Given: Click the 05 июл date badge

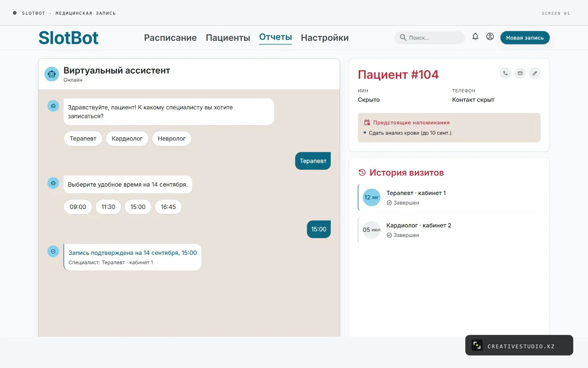Looking at the screenshot, I should click(372, 230).
